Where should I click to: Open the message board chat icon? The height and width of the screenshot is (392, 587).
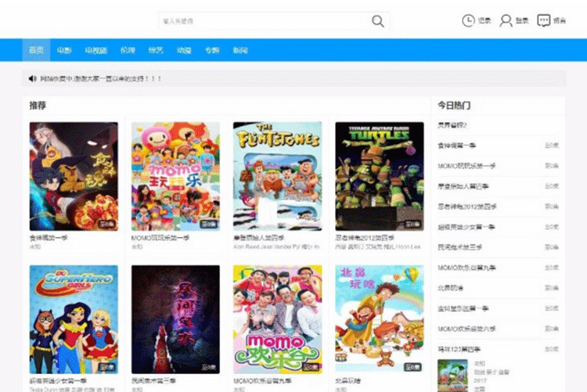click(544, 20)
